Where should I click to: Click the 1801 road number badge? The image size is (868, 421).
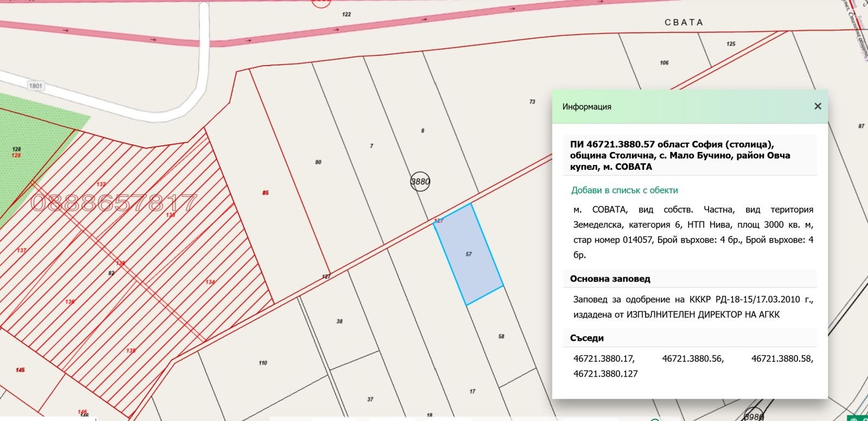click(x=36, y=86)
